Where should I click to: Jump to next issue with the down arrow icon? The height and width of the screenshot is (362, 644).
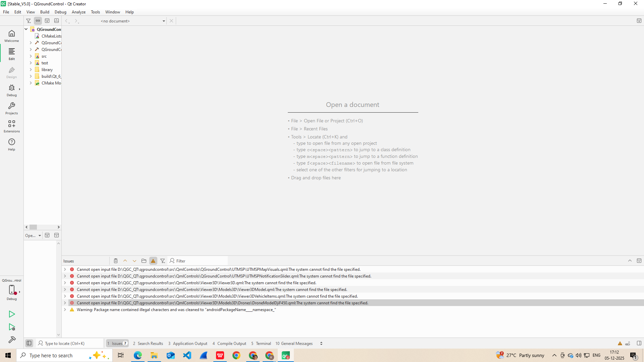pos(134,260)
